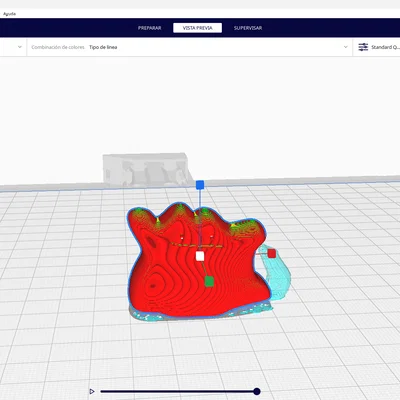The image size is (400, 400).
Task: Click the layer simulation slider handle
Action: click(257, 391)
